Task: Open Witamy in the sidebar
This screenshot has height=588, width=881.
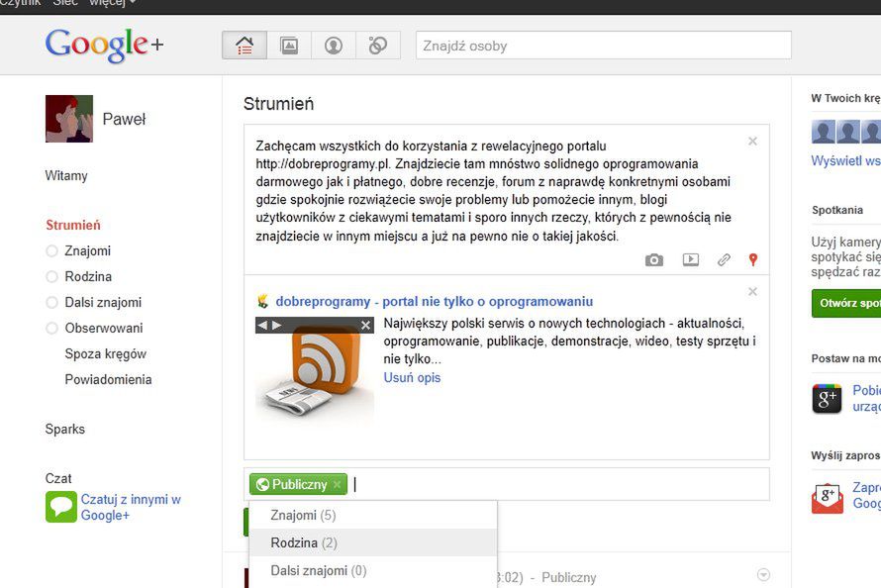Action: coord(66,176)
